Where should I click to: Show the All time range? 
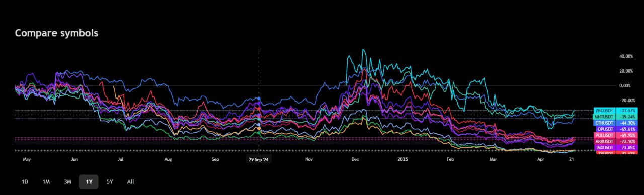coord(130,182)
